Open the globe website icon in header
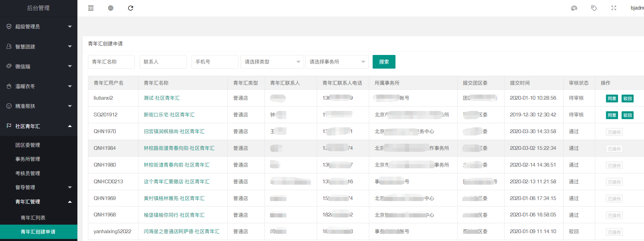This screenshot has height=241, width=644. pyautogui.click(x=111, y=8)
